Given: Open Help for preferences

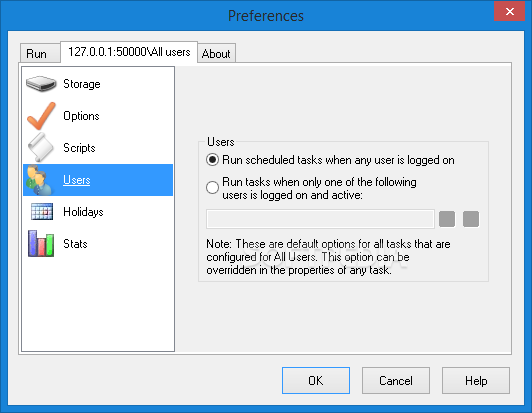Looking at the screenshot, I should coord(476,380).
